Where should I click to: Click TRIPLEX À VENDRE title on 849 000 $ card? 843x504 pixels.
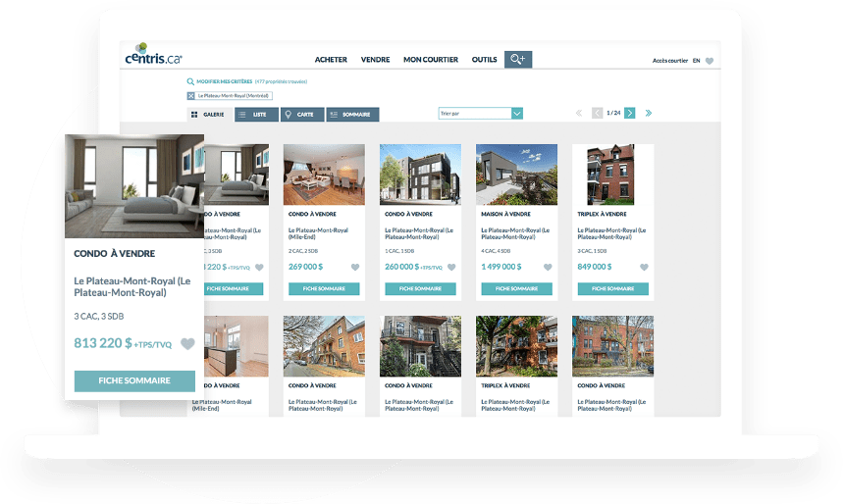click(x=603, y=214)
